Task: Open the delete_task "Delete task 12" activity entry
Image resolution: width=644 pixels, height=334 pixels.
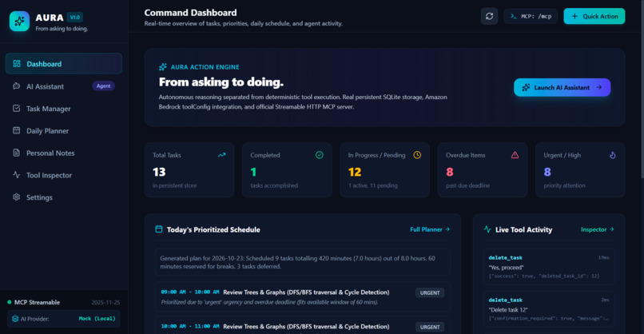Action: (549, 309)
